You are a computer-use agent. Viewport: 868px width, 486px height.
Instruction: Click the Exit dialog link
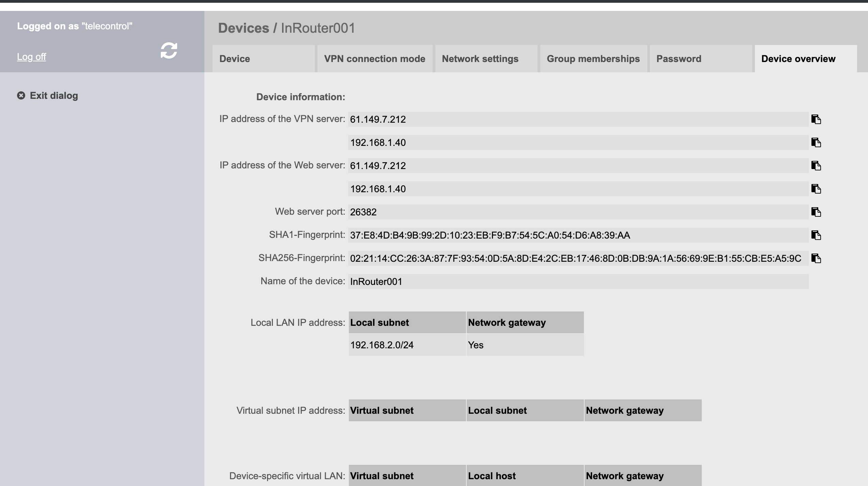click(54, 95)
